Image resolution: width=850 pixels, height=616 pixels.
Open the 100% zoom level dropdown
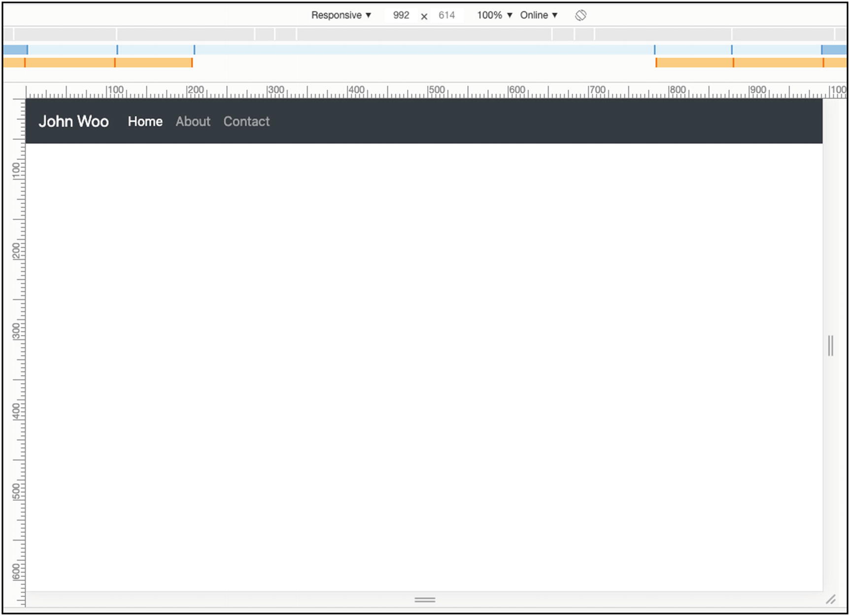click(494, 15)
